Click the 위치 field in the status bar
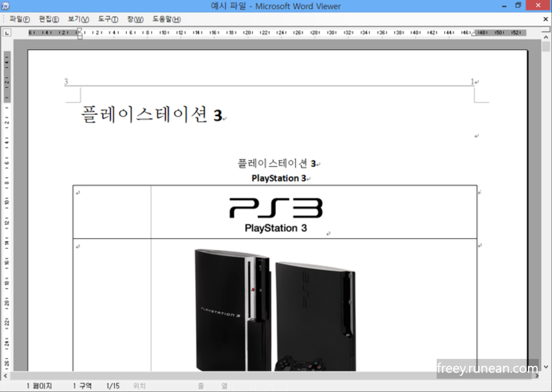This screenshot has height=392, width=552. (x=139, y=386)
